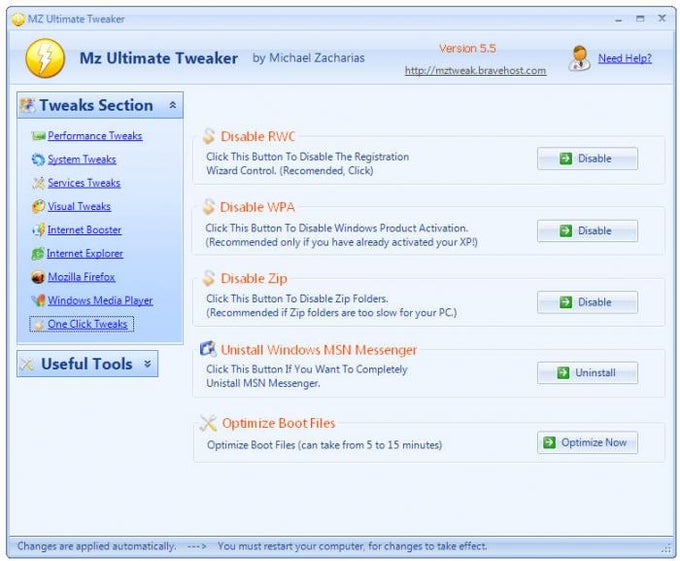Click the System Tweaks gear icon

click(38, 160)
